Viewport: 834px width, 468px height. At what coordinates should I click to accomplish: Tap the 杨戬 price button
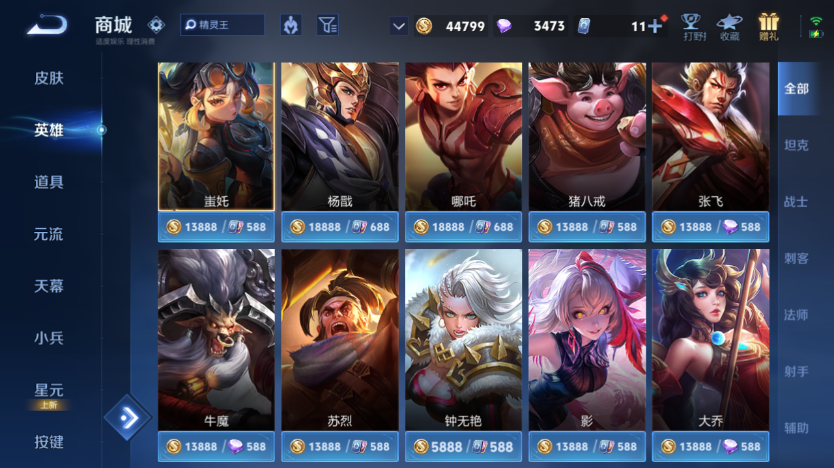tap(340, 227)
